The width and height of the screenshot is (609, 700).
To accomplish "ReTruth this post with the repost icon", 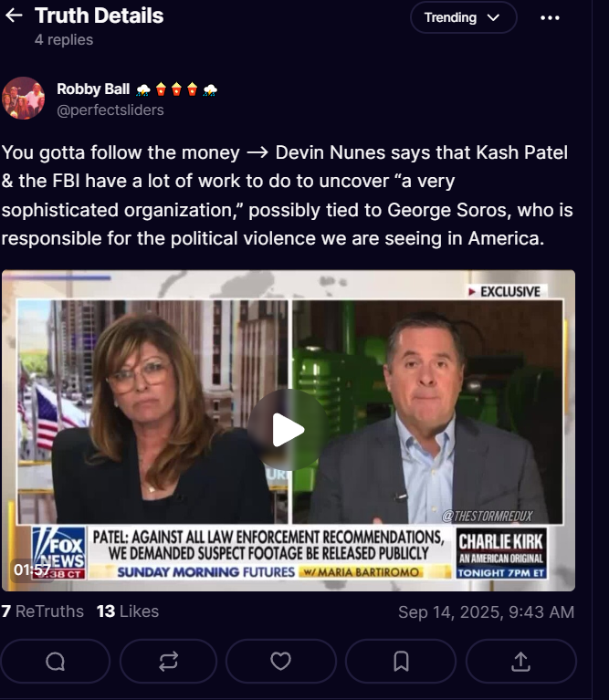I will click(168, 661).
